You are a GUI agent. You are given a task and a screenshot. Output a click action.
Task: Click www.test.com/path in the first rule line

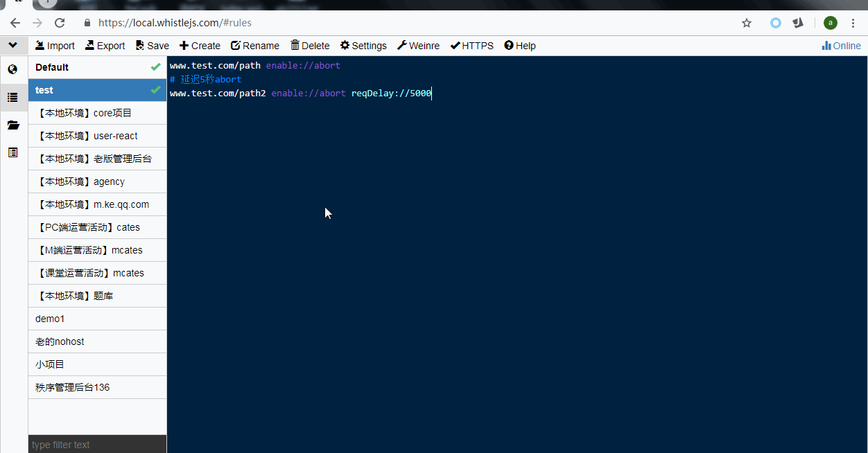(x=215, y=66)
